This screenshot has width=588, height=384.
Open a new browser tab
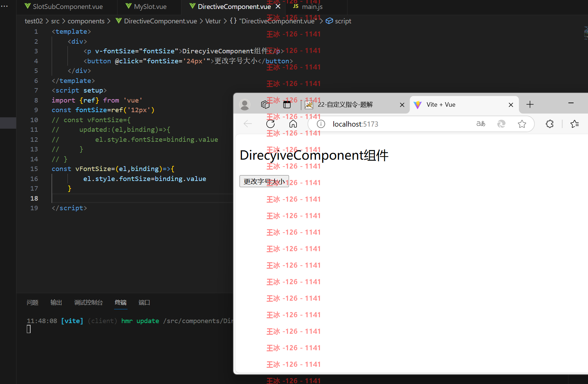click(530, 105)
